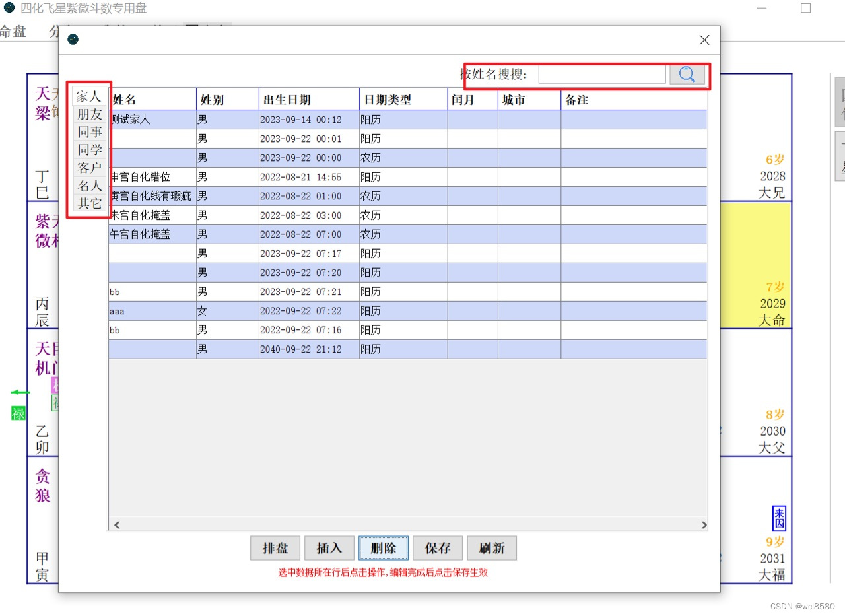The image size is (845, 616).
Task: Select the 客户 category tab
Action: tap(89, 168)
